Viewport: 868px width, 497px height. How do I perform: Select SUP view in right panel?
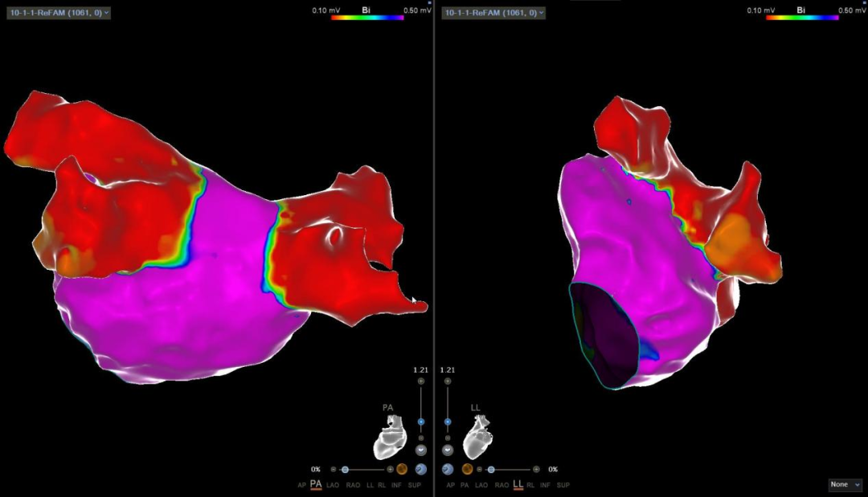(x=563, y=485)
